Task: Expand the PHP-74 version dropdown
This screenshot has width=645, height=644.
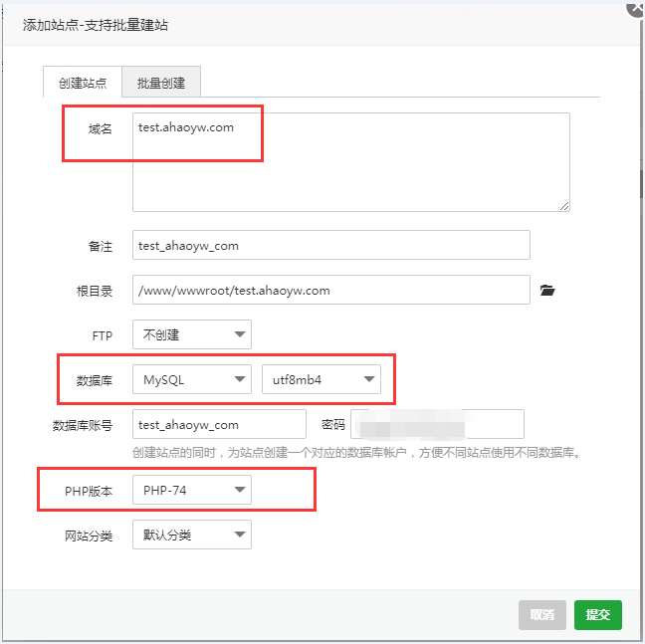Action: [192, 490]
